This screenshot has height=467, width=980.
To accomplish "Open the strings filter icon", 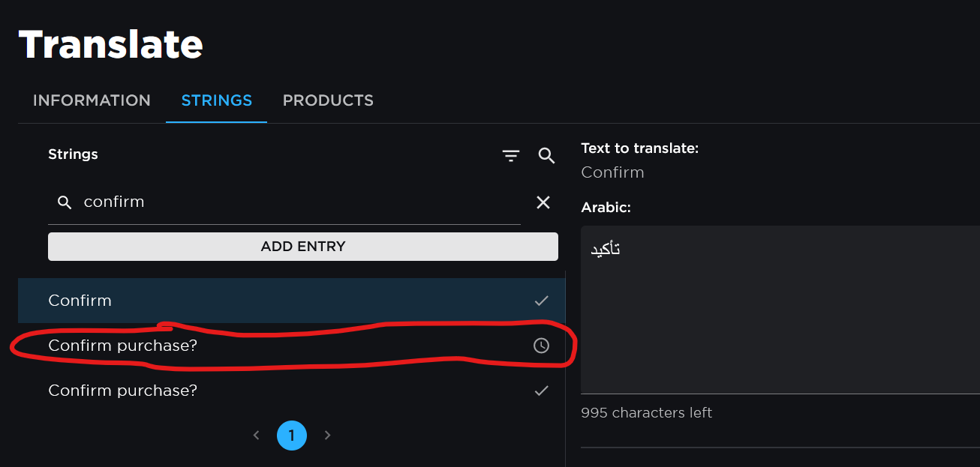I will click(511, 155).
